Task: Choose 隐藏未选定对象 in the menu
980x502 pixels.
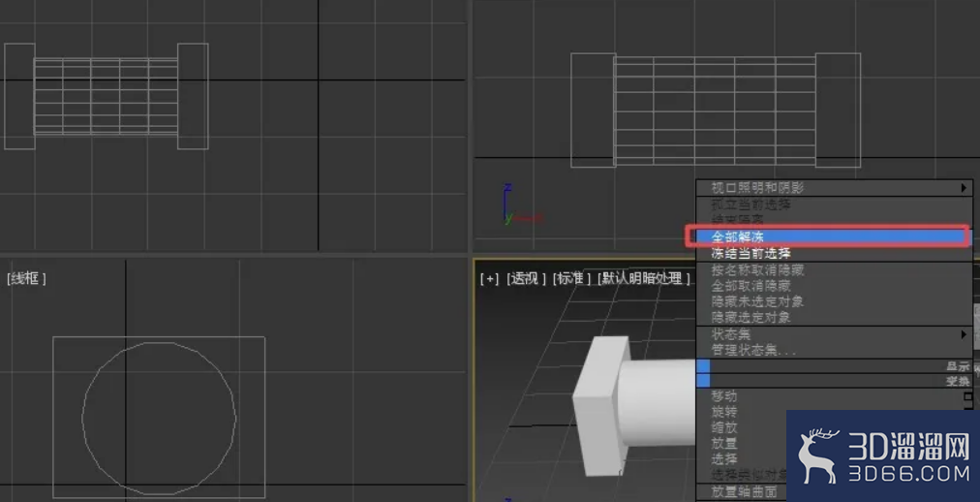Action: pos(834,301)
